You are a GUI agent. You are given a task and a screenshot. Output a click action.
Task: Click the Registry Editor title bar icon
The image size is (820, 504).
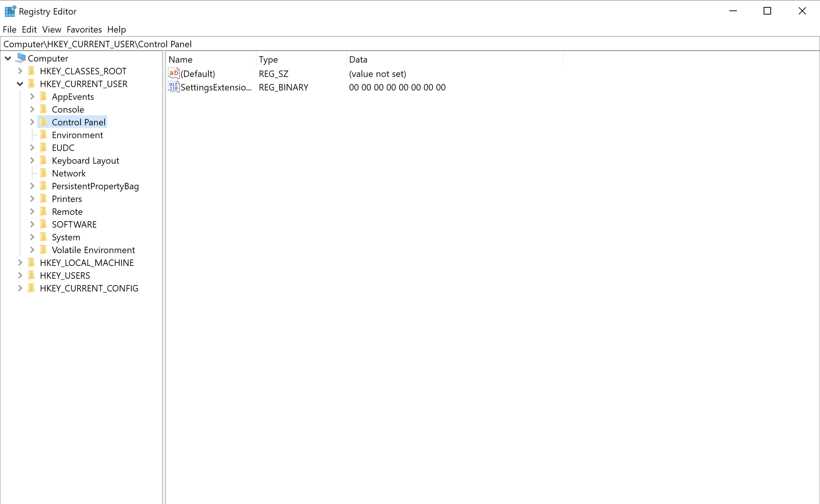10,11
